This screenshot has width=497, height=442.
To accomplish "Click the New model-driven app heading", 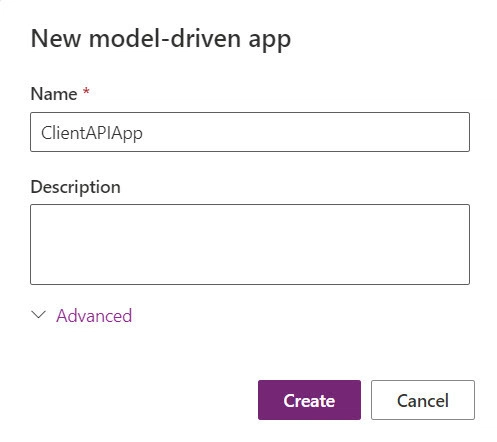I will [x=161, y=39].
